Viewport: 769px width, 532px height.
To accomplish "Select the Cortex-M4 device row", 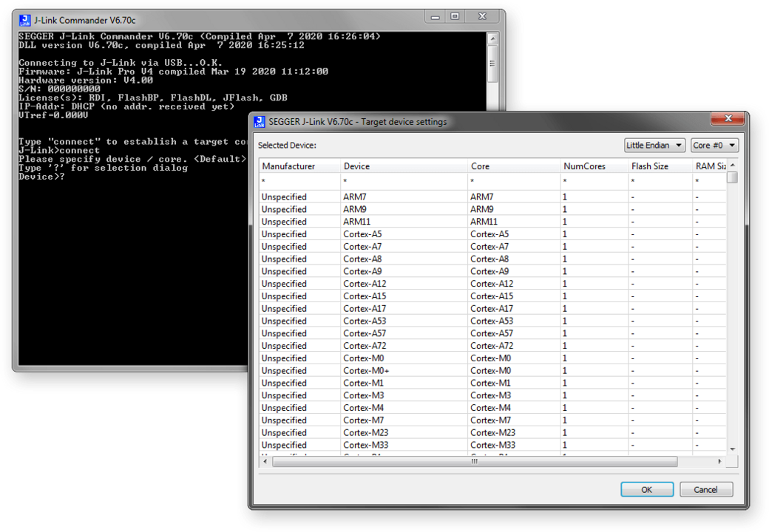I will [492, 408].
